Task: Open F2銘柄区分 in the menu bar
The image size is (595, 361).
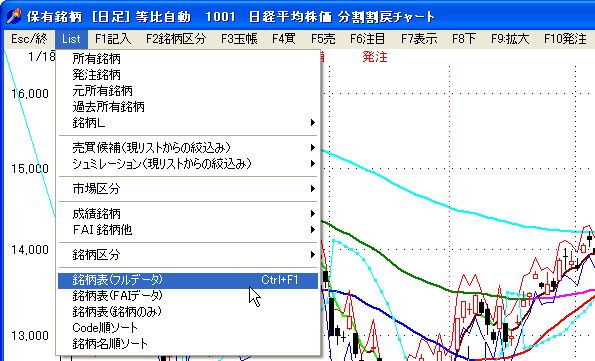Action: 176,39
